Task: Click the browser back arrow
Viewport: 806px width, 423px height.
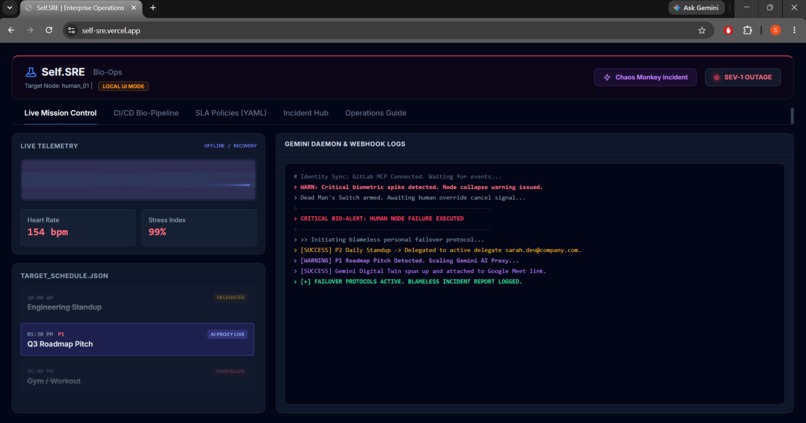Action: point(11,30)
